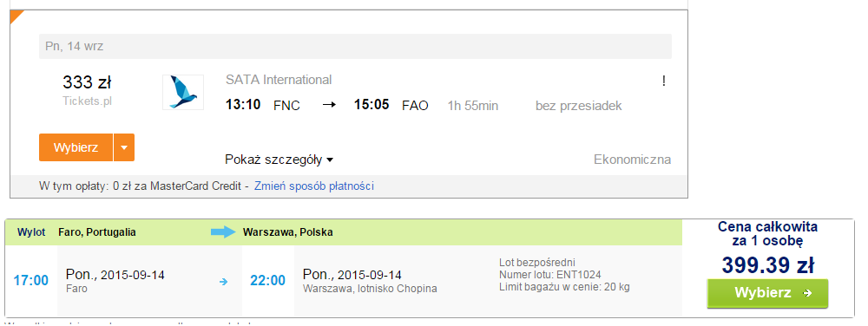Click the 13:10 FNC departure time
Image resolution: width=868 pixels, height=326 pixels.
pos(243,104)
